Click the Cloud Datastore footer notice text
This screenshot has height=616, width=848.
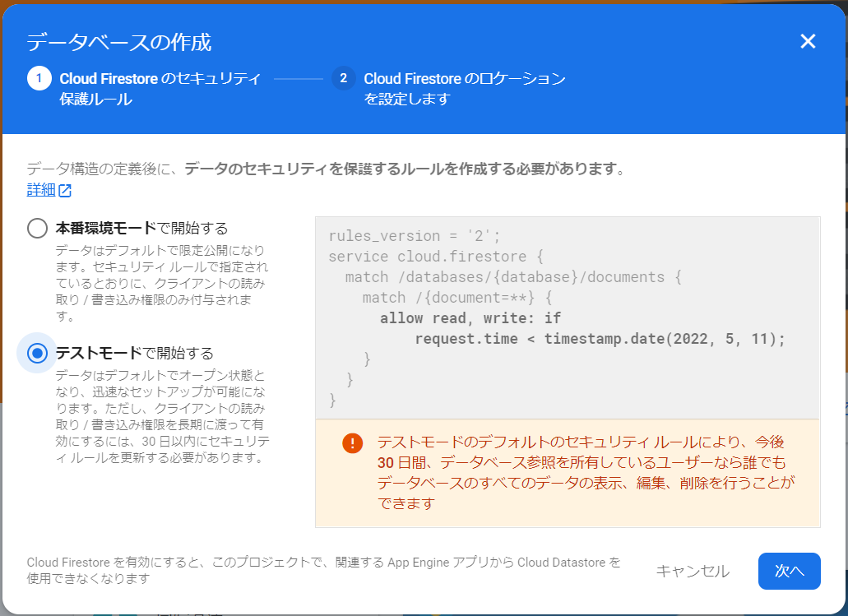(323, 570)
